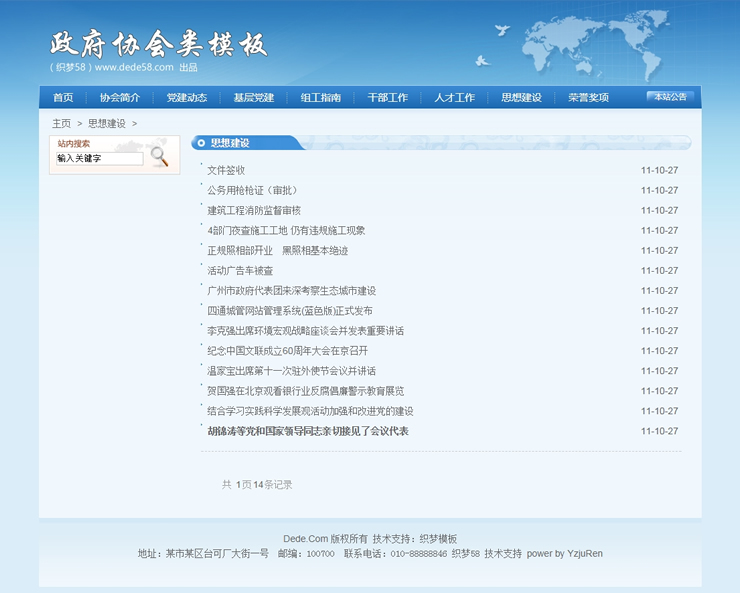Go to 基层党建 navigation item
The height and width of the screenshot is (593, 740).
point(254,98)
